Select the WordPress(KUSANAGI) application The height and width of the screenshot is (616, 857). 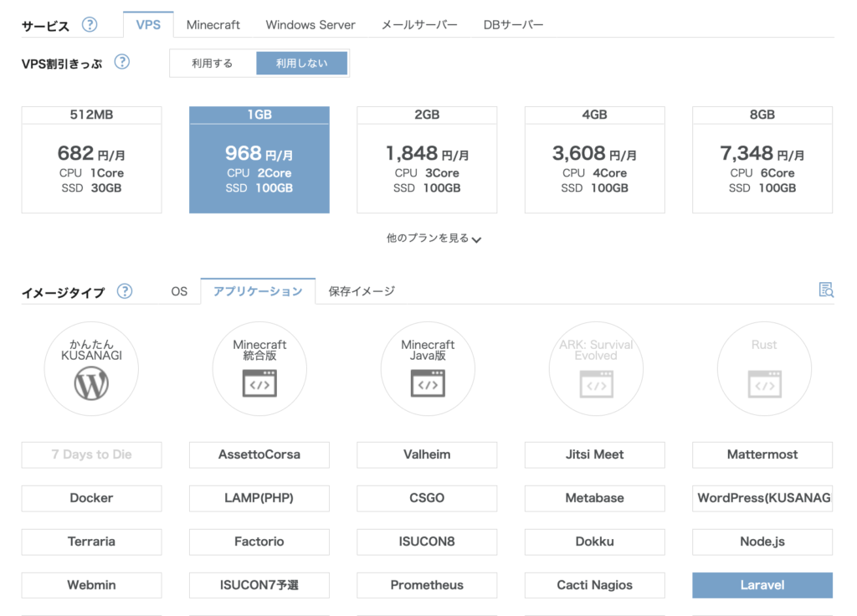point(762,499)
